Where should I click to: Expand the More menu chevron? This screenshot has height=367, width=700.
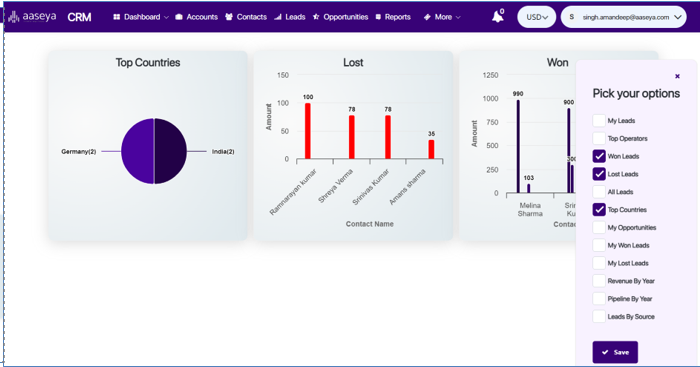(458, 17)
